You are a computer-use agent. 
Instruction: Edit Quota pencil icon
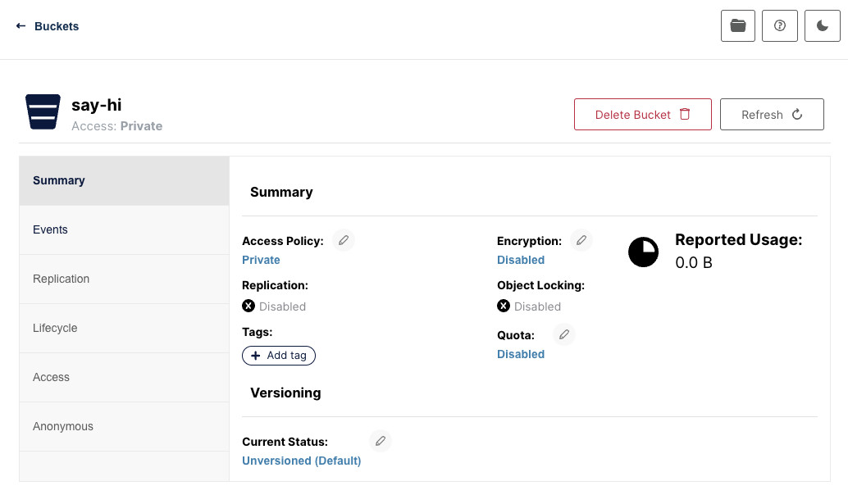563,334
